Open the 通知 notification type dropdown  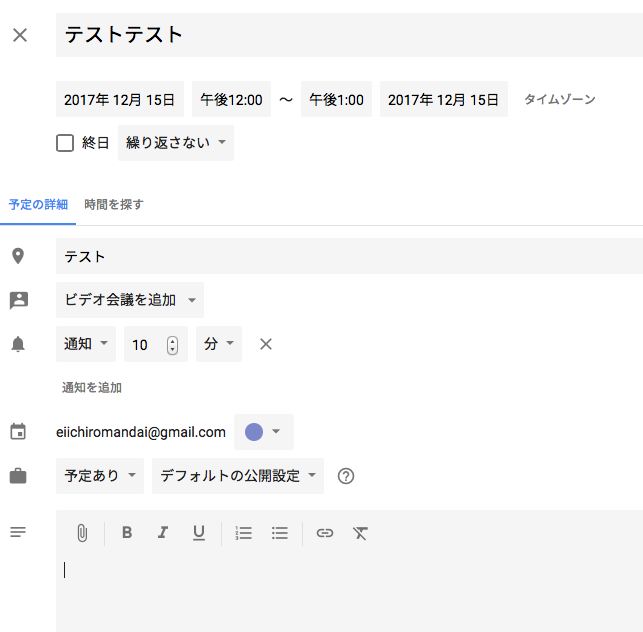coord(86,344)
